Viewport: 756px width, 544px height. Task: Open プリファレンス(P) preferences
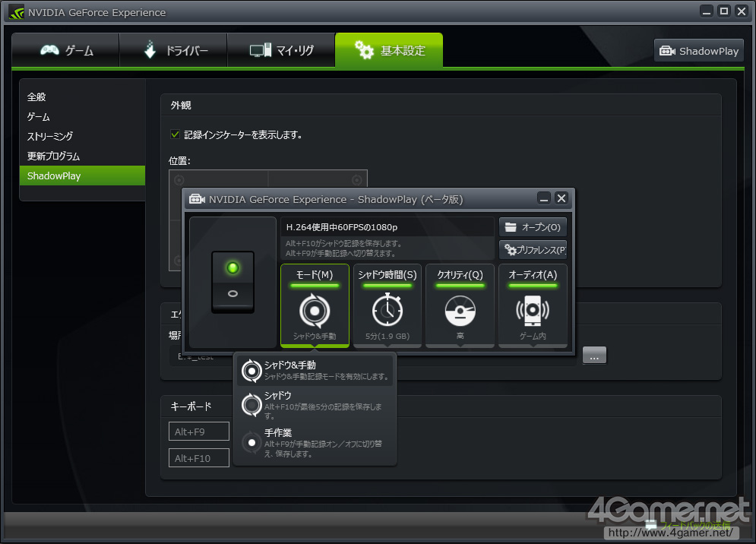[x=533, y=250]
